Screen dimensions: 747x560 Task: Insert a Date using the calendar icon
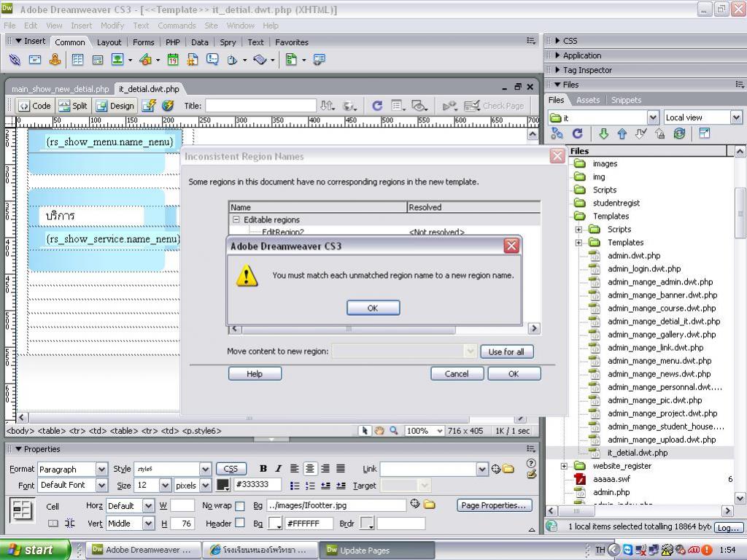173,60
